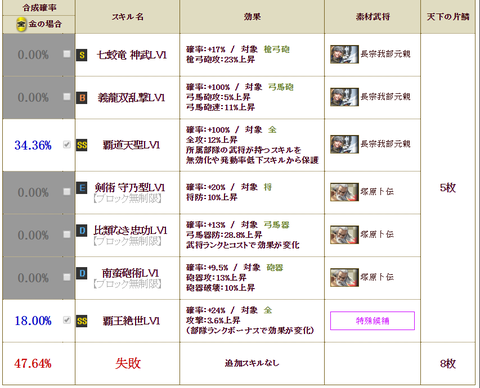Viewport: 480px width, 388px height.
Task: Click ブロック無制限 label under 南蛮砲術LV1
Action: click(x=127, y=284)
